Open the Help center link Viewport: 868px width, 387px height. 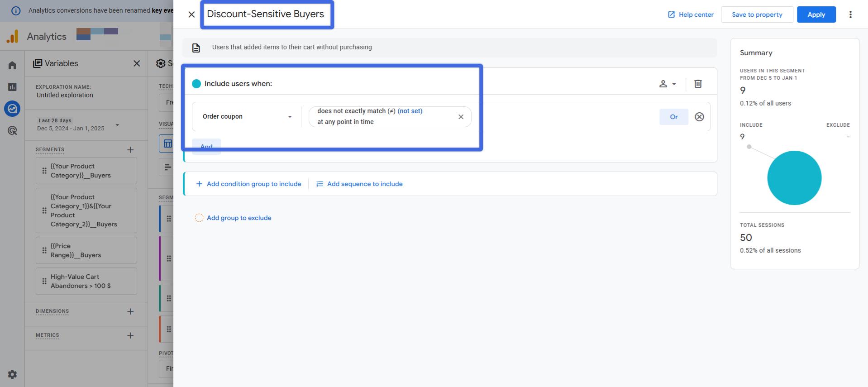[x=691, y=14]
